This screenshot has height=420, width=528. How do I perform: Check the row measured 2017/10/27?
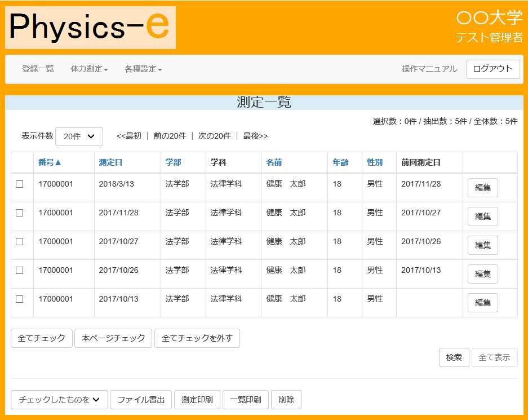[20, 241]
